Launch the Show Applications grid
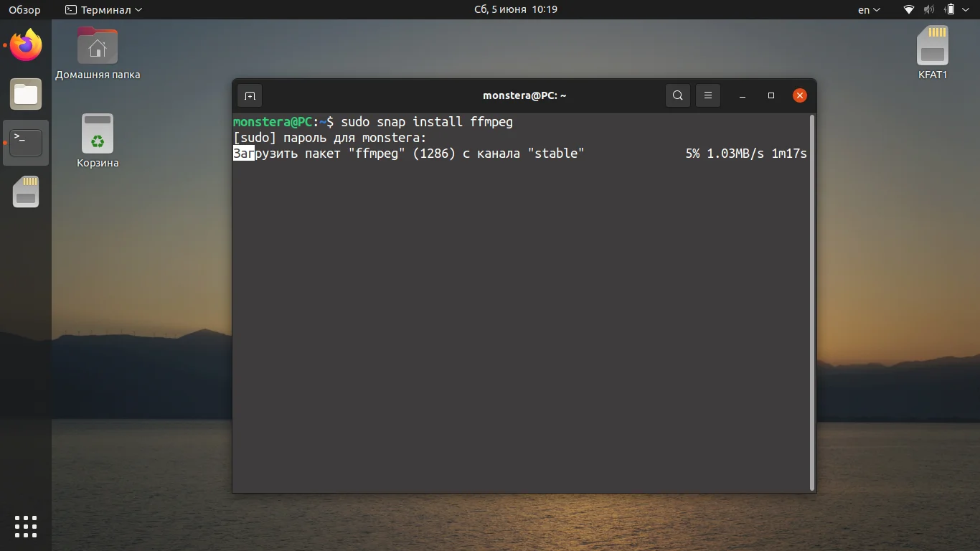The height and width of the screenshot is (551, 980). click(25, 526)
